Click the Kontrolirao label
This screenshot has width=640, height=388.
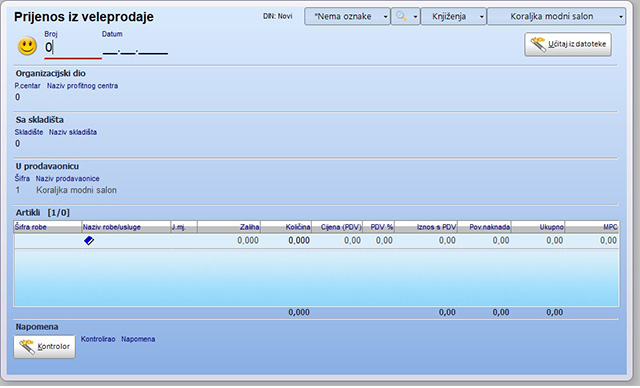(98, 339)
